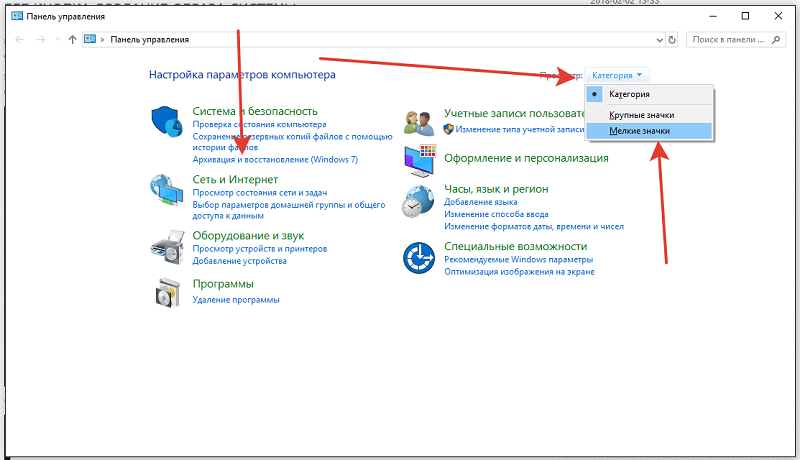Open Программы category
The height and width of the screenshot is (460, 800).
223,284
